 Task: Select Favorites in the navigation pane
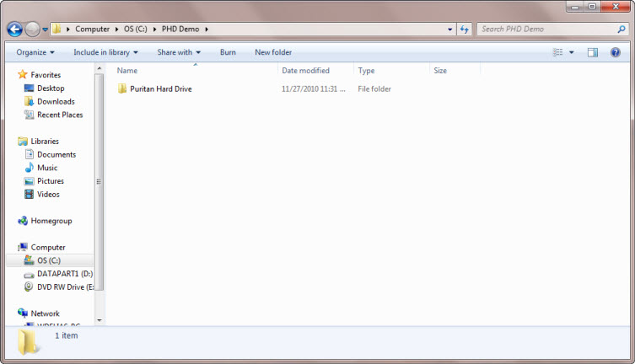pos(46,75)
